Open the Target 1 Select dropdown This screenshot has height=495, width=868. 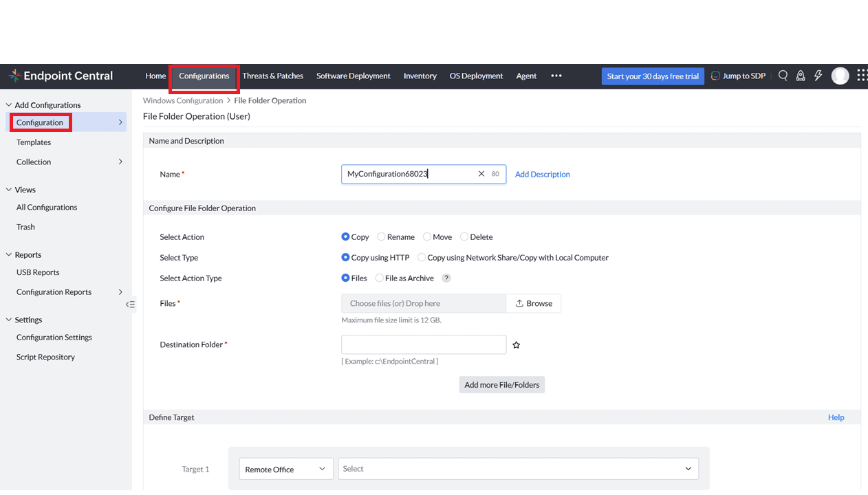[x=518, y=469]
